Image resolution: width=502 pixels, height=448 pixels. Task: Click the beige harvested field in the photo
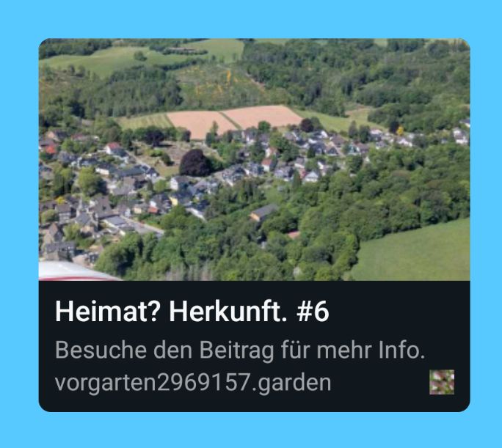click(232, 121)
